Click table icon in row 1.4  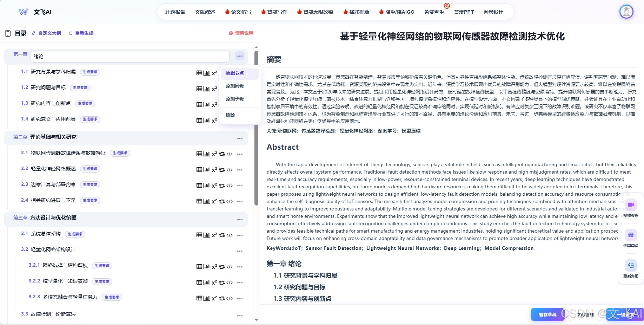(x=199, y=121)
